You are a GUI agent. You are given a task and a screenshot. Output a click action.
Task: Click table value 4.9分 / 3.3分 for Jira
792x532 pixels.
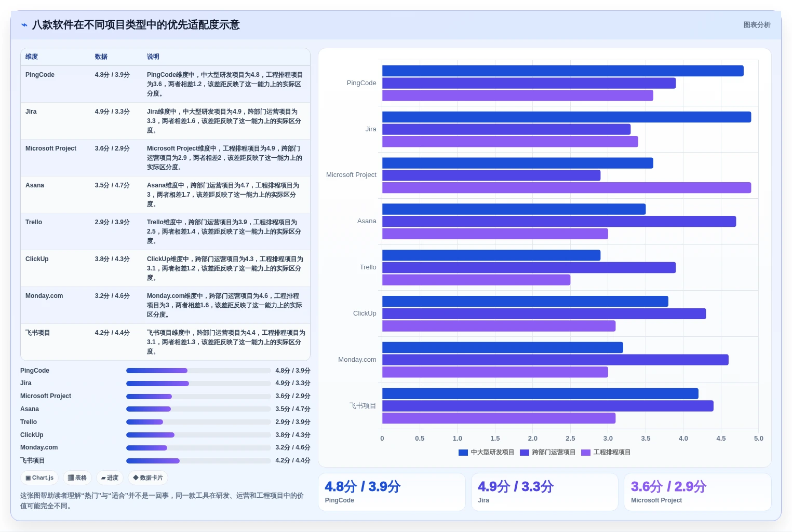[112, 112]
